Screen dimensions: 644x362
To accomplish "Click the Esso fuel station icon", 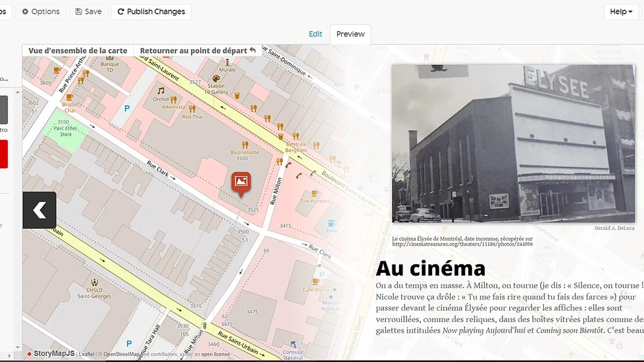I will tap(331, 223).
